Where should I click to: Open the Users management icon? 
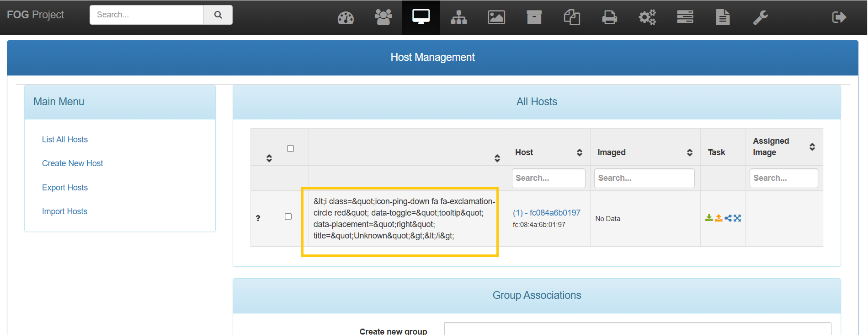point(383,17)
